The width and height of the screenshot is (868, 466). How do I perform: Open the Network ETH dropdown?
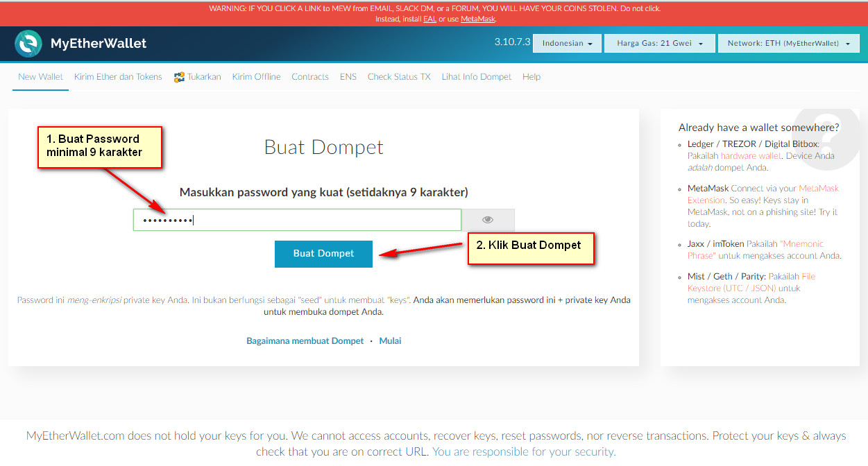789,44
